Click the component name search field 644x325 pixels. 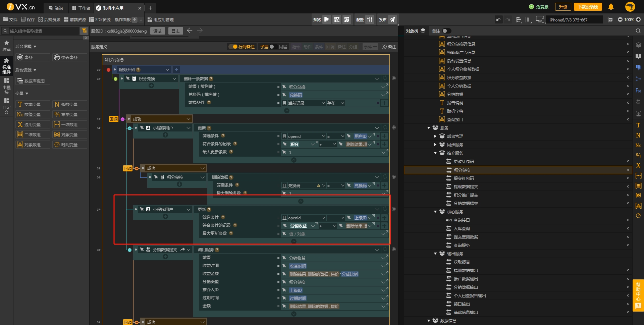(x=41, y=31)
